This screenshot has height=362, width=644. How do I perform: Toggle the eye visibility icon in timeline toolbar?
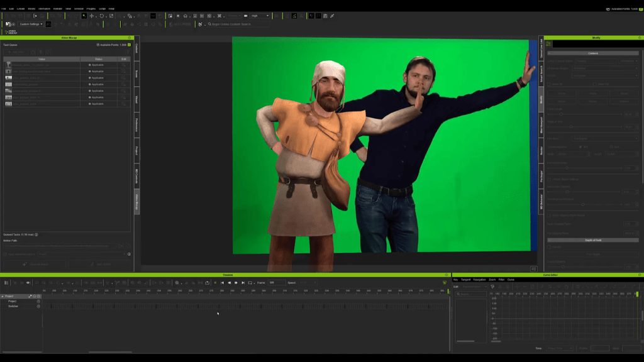point(28,283)
